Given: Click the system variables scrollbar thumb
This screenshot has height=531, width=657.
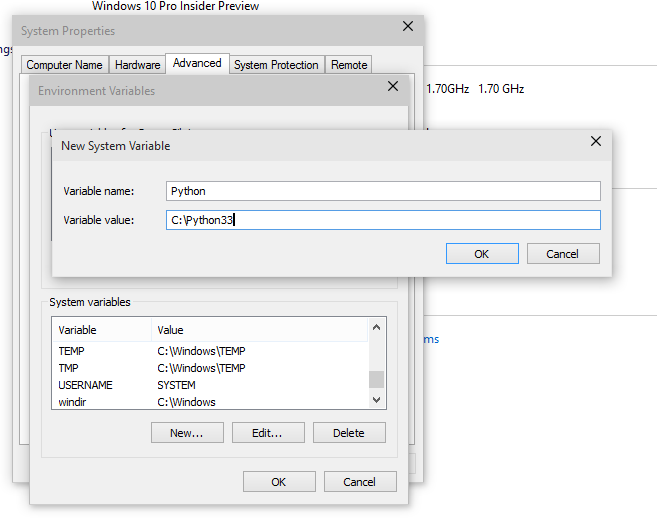Looking at the screenshot, I should (x=376, y=380).
